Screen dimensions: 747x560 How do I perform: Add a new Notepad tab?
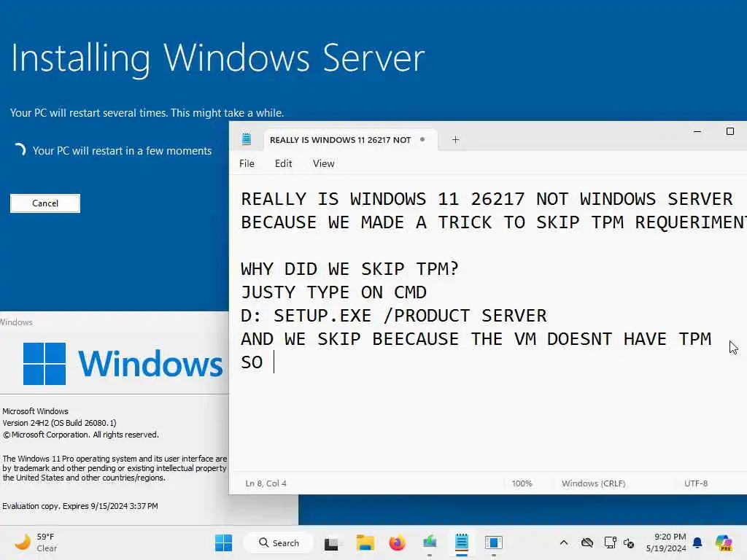pyautogui.click(x=455, y=139)
